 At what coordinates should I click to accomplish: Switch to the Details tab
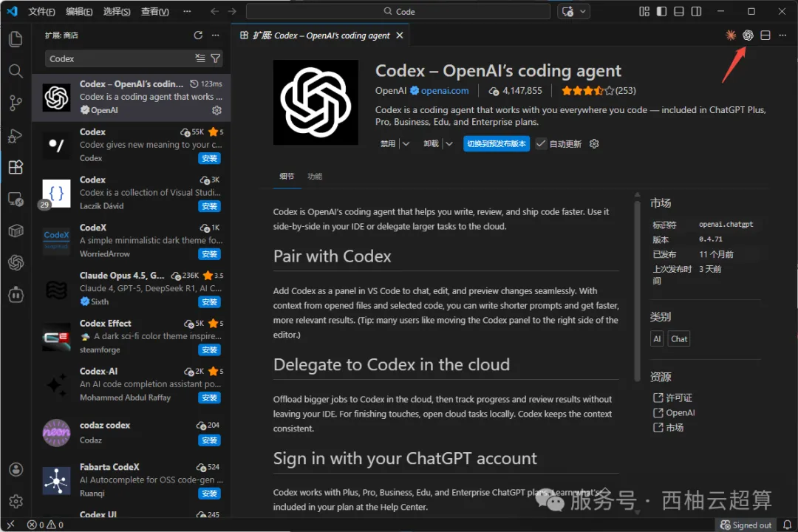[287, 176]
